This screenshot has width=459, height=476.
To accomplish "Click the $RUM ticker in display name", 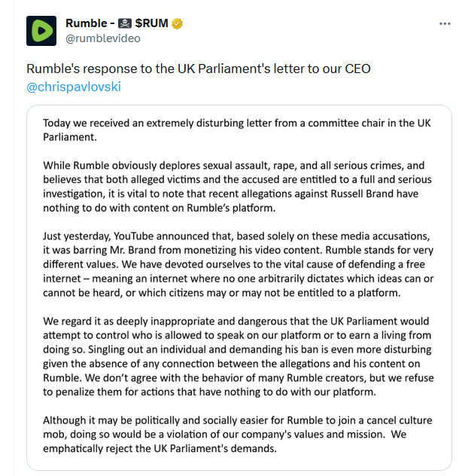I will click(x=151, y=23).
